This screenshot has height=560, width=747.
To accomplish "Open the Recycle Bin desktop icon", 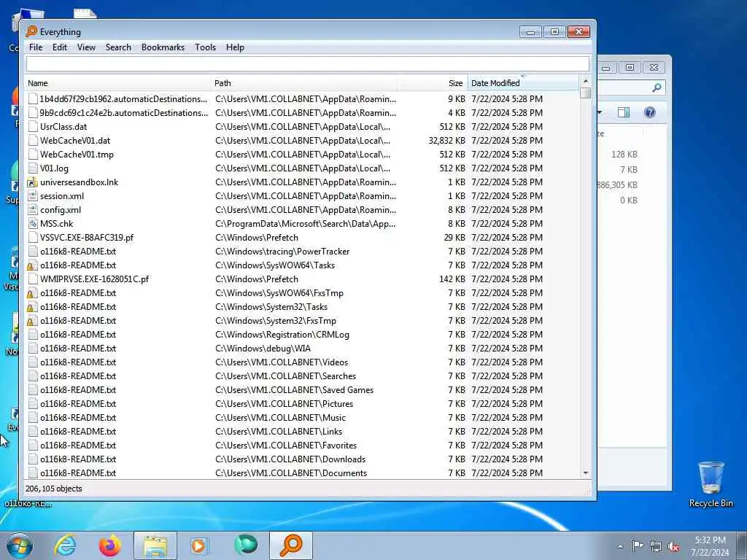I will pyautogui.click(x=711, y=484).
